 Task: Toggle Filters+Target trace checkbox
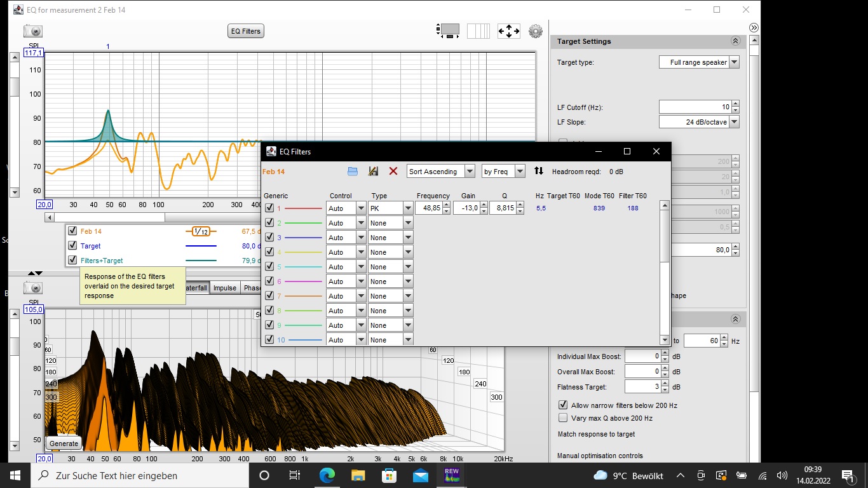click(x=72, y=261)
